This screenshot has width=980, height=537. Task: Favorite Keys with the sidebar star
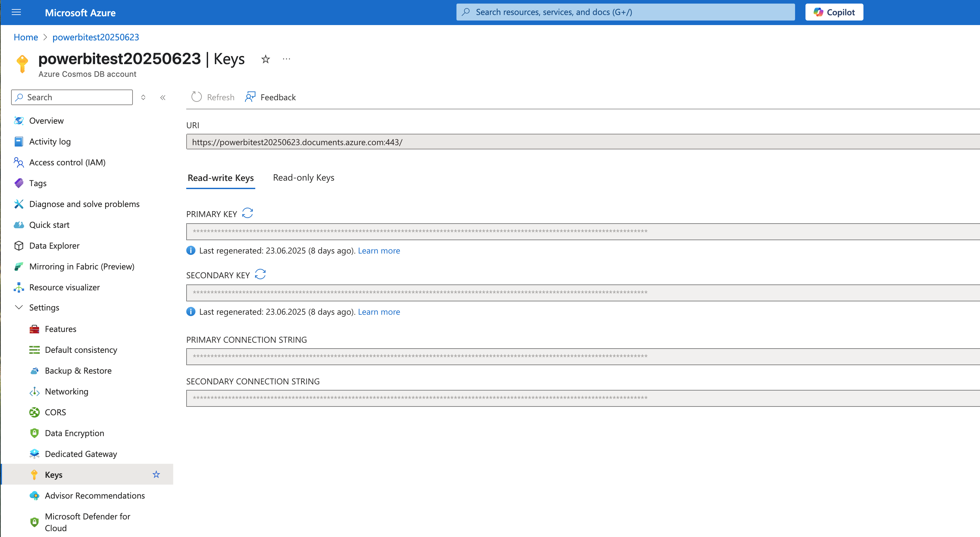[156, 475]
